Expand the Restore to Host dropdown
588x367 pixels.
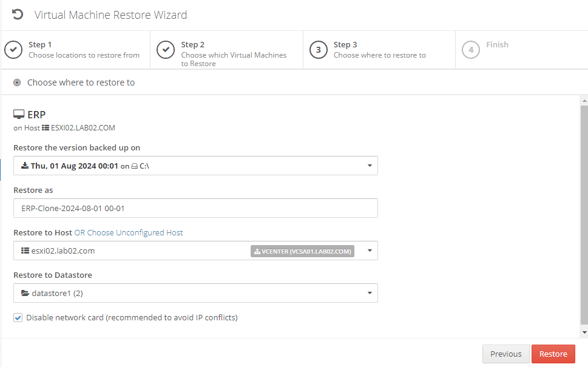pyautogui.click(x=195, y=251)
